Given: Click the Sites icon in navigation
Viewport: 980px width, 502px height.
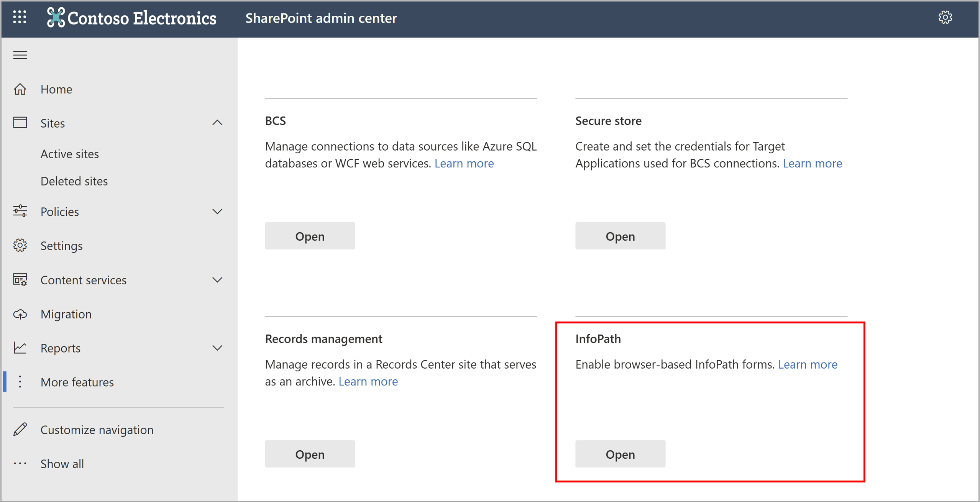Looking at the screenshot, I should [x=20, y=123].
